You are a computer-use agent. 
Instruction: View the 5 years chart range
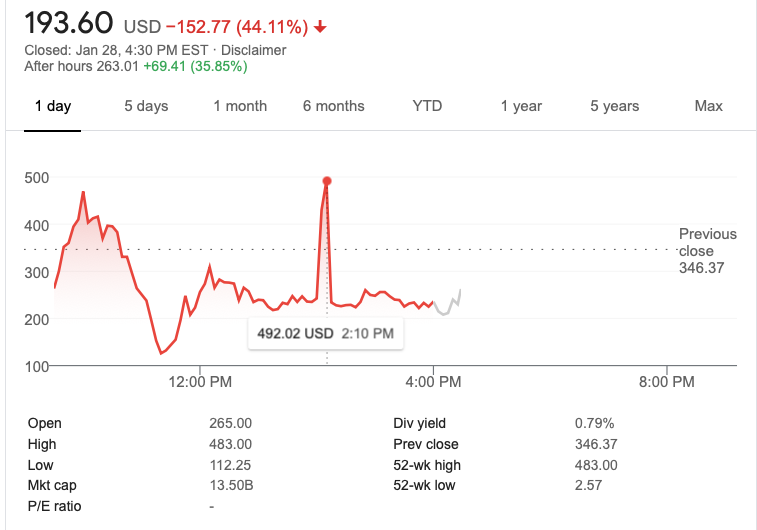615,106
